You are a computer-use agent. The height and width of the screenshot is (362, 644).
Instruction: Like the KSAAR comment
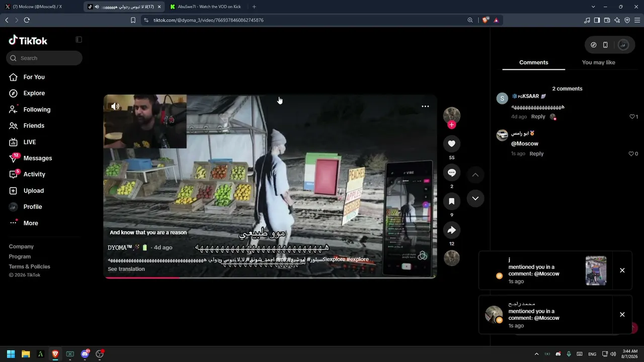[x=633, y=117]
